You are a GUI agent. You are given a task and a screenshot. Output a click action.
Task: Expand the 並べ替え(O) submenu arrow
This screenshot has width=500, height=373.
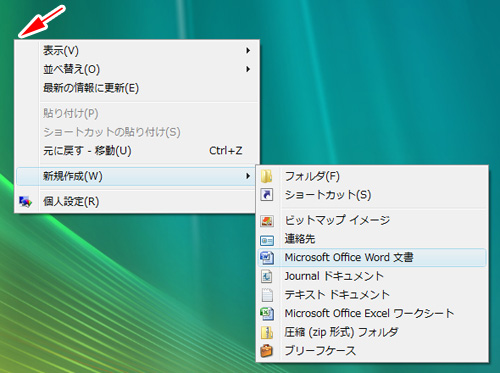248,69
